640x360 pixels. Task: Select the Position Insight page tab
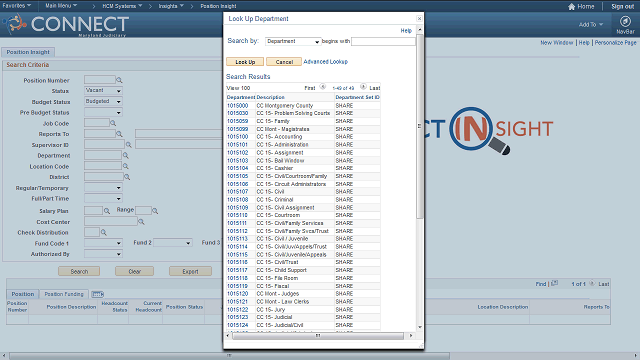click(x=28, y=52)
